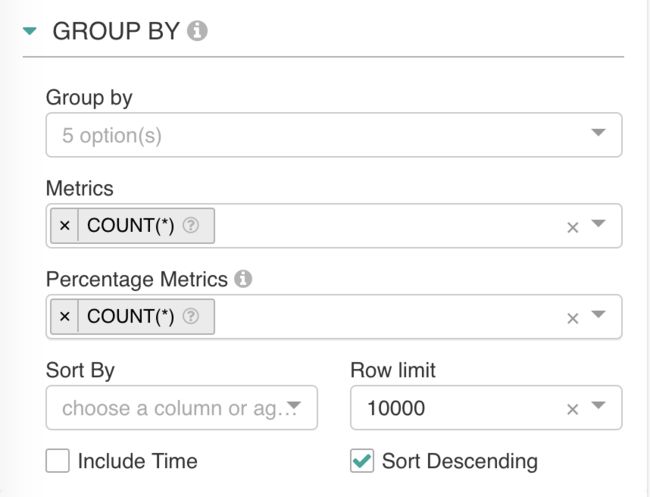Click help icon on Percentage Metrics COUNT(*) tag
This screenshot has width=650, height=497.
pyautogui.click(x=191, y=316)
